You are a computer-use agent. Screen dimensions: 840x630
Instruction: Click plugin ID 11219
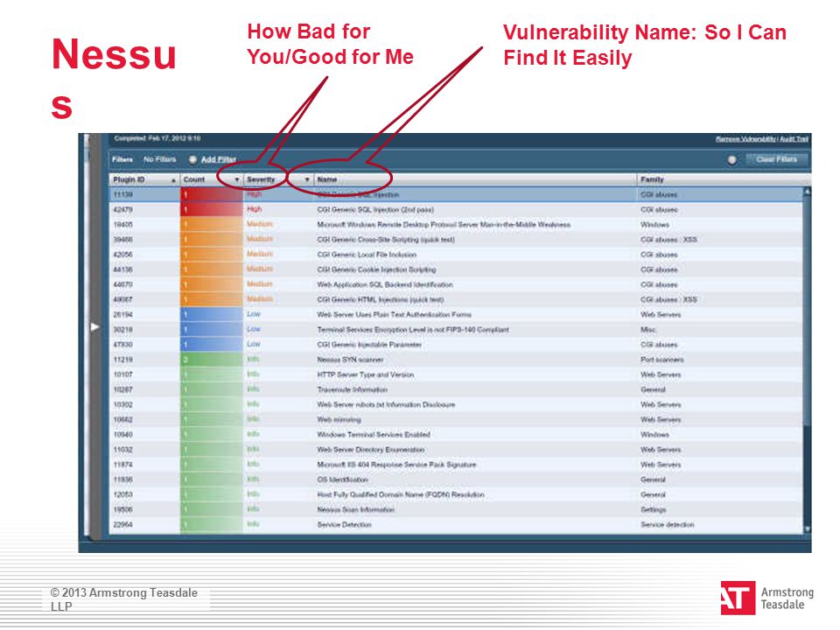coord(122,360)
